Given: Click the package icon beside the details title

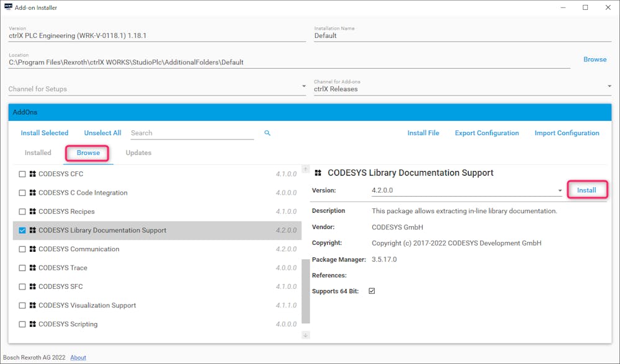Looking at the screenshot, I should 318,173.
